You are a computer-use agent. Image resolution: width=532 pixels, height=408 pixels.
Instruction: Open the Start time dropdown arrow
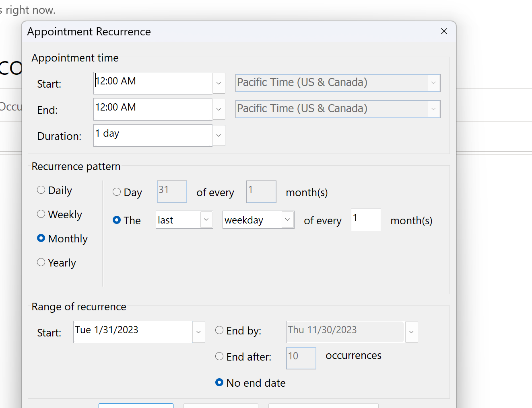(219, 83)
